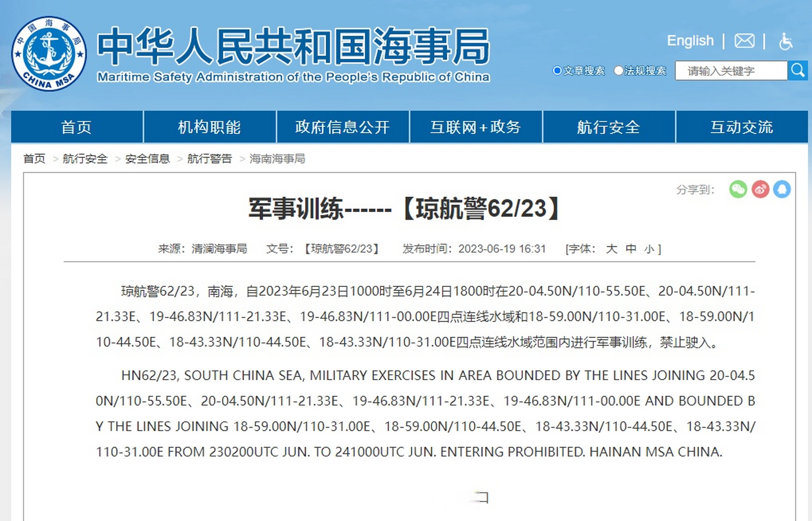Viewport: 812px width, 521px height.
Task: Open the 政府信息公开 navigation tab
Action: coord(343,127)
